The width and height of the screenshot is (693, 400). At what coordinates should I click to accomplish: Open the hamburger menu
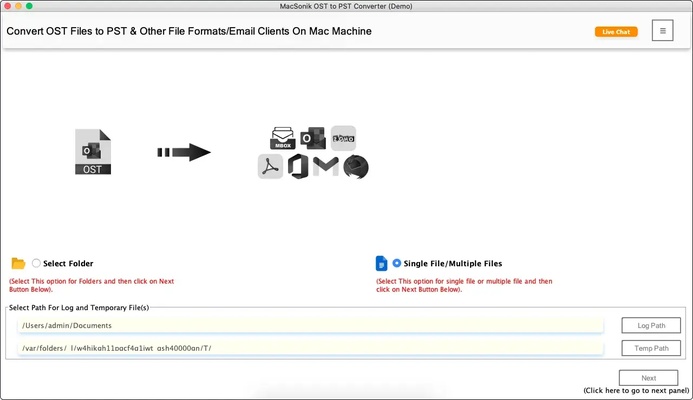663,30
